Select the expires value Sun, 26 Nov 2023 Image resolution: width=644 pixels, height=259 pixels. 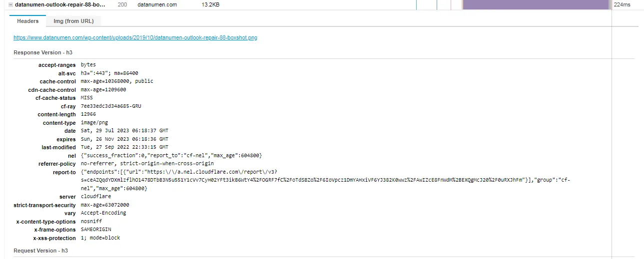124,139
